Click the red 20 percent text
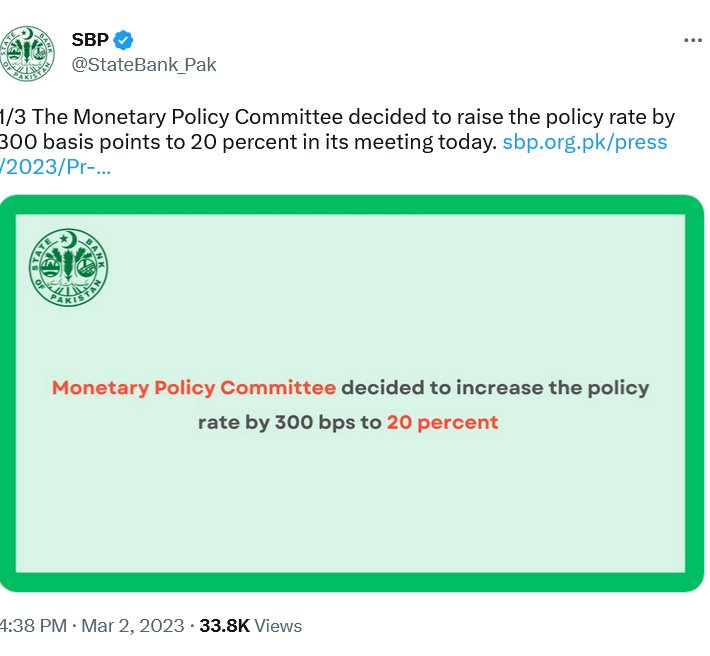 click(x=442, y=423)
